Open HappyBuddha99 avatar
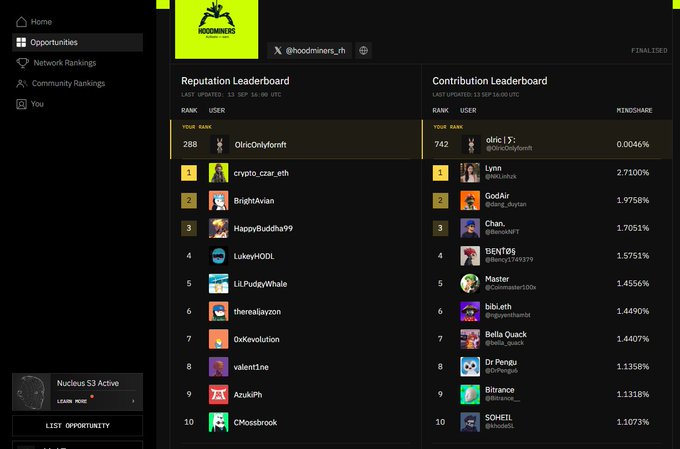This screenshot has height=449, width=680. coord(219,228)
